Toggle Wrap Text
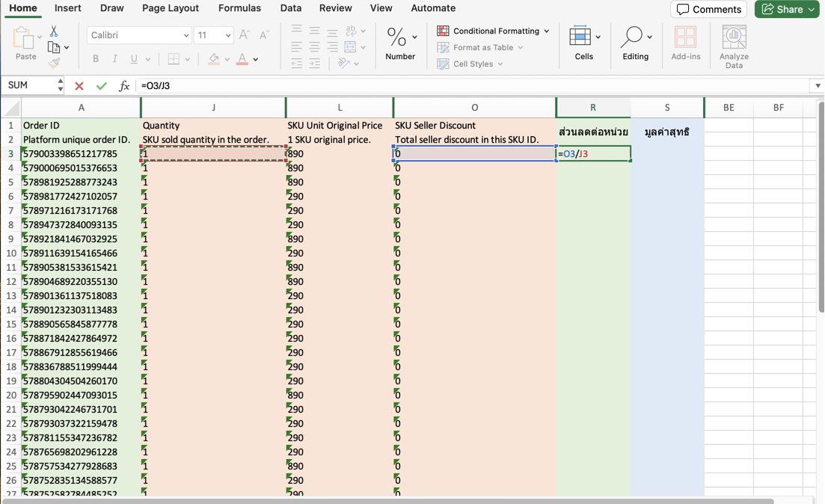825x504 pixels. click(350, 30)
